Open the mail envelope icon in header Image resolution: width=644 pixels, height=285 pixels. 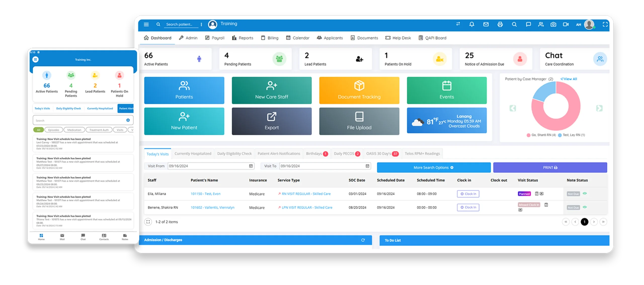coord(486,24)
